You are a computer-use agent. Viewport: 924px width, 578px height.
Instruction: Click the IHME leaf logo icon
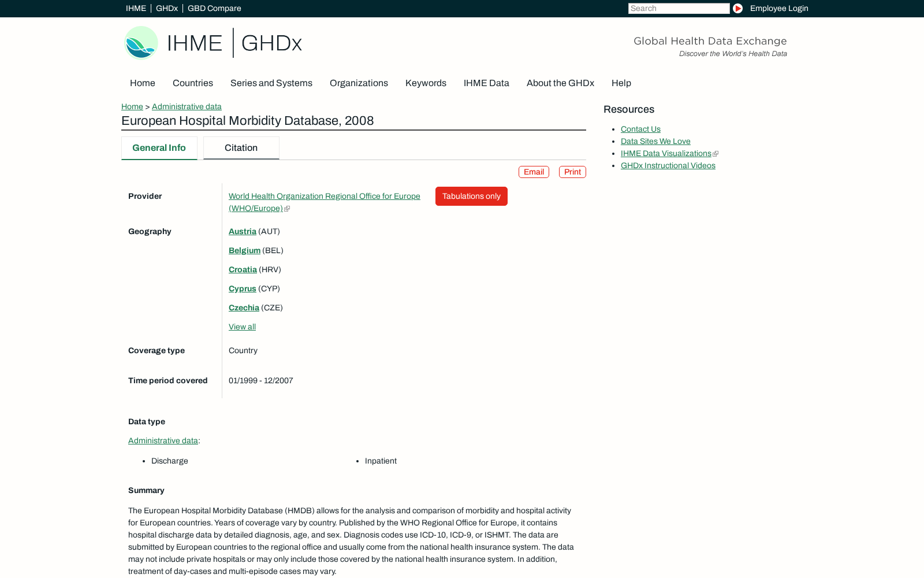click(141, 43)
